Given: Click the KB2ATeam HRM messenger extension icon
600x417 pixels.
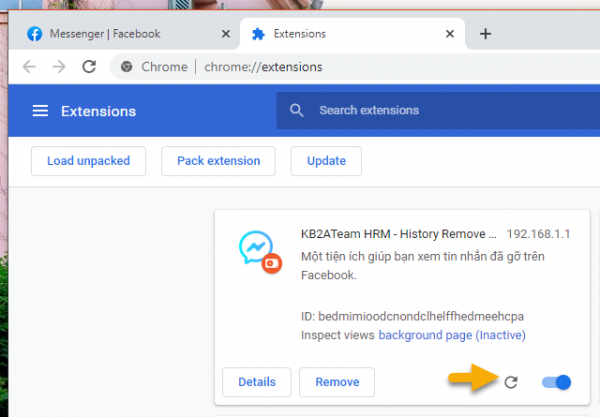Looking at the screenshot, I should 260,252.
